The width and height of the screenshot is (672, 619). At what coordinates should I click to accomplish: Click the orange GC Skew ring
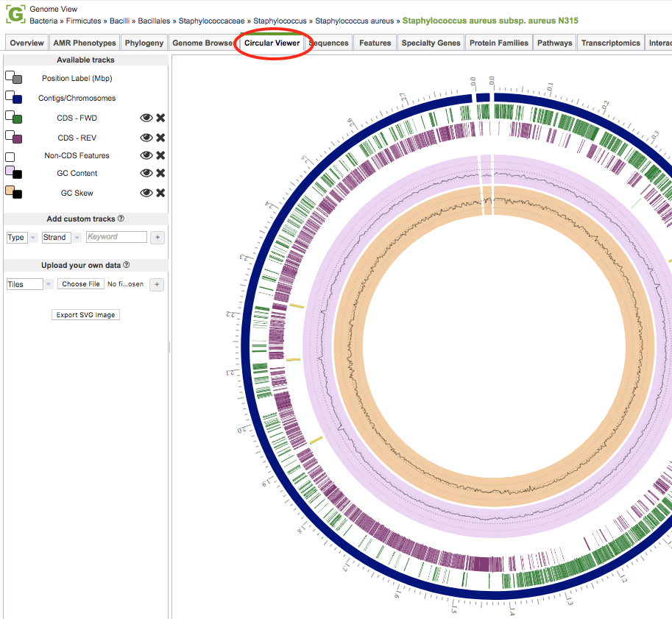tap(350, 347)
